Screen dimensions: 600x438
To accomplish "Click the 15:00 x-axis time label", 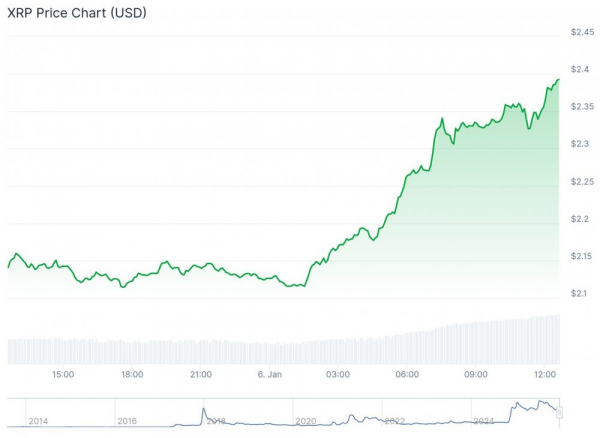I will point(63,374).
